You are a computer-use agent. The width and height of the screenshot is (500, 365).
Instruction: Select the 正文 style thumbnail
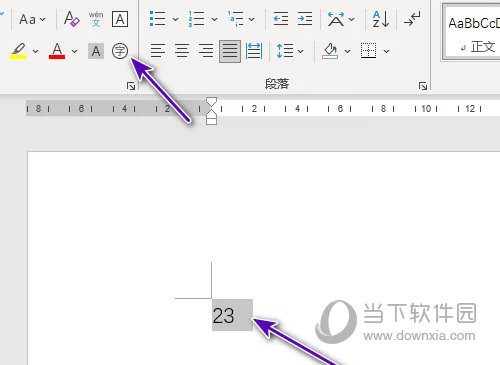point(472,33)
